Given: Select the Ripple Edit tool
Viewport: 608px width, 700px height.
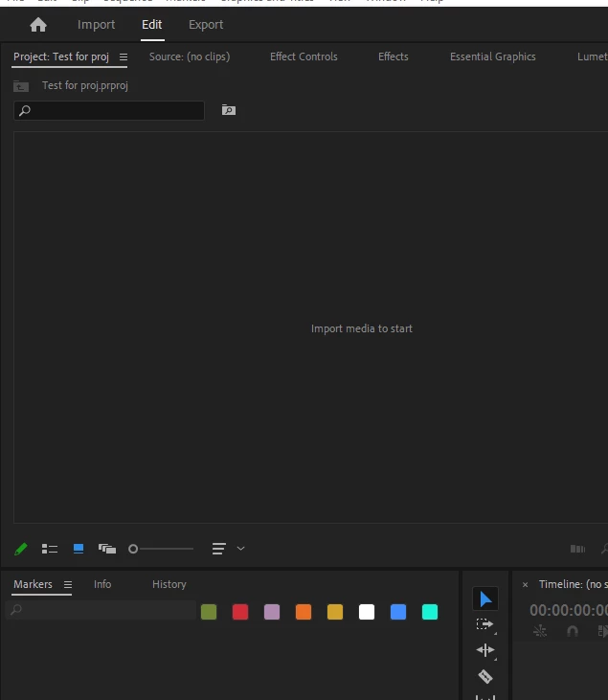Looking at the screenshot, I should coord(485,650).
